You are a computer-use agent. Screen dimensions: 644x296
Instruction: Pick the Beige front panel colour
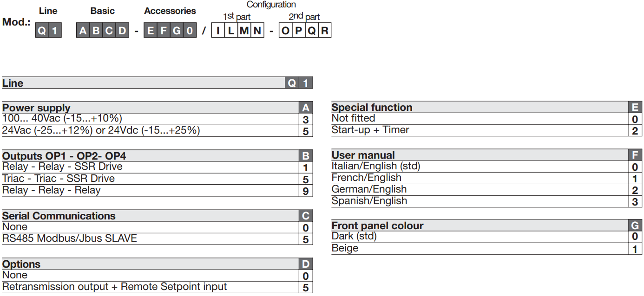coord(486,249)
